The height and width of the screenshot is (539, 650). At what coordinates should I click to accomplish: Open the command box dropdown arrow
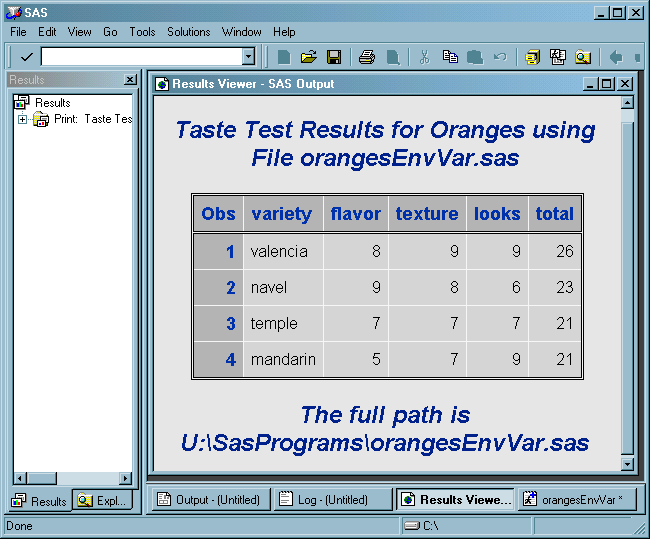click(248, 56)
